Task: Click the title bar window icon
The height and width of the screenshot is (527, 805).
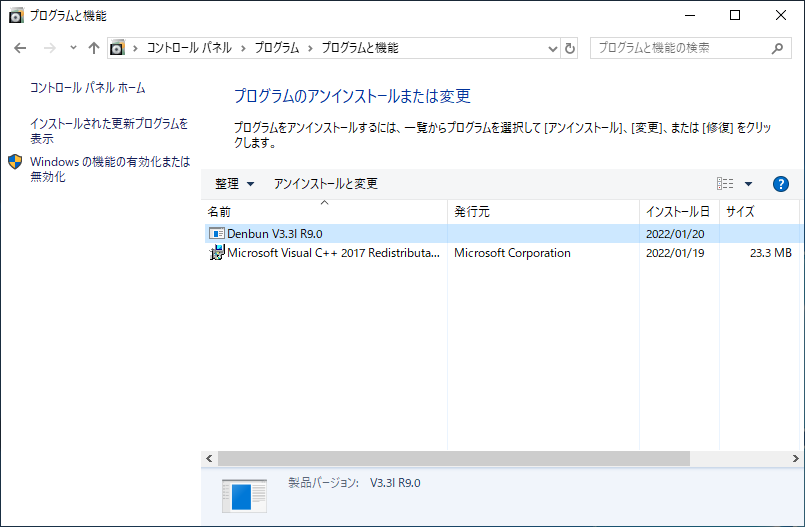Action: point(16,15)
